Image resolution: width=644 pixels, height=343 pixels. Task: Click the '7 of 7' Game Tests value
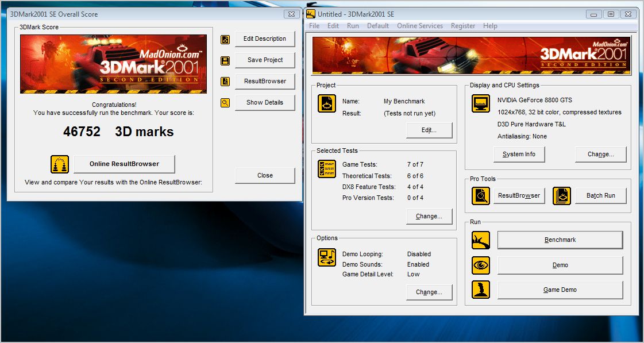pyautogui.click(x=415, y=164)
